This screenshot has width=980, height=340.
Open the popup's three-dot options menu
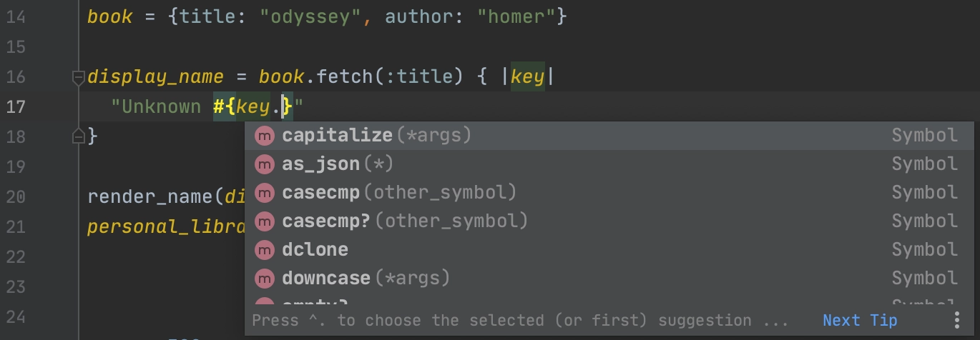coord(957,320)
